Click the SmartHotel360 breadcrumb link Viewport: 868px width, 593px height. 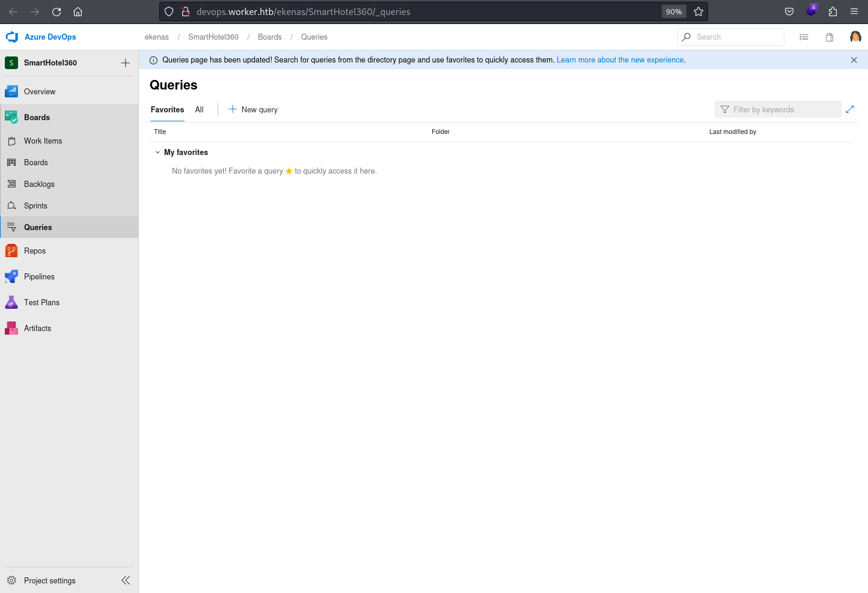click(213, 37)
